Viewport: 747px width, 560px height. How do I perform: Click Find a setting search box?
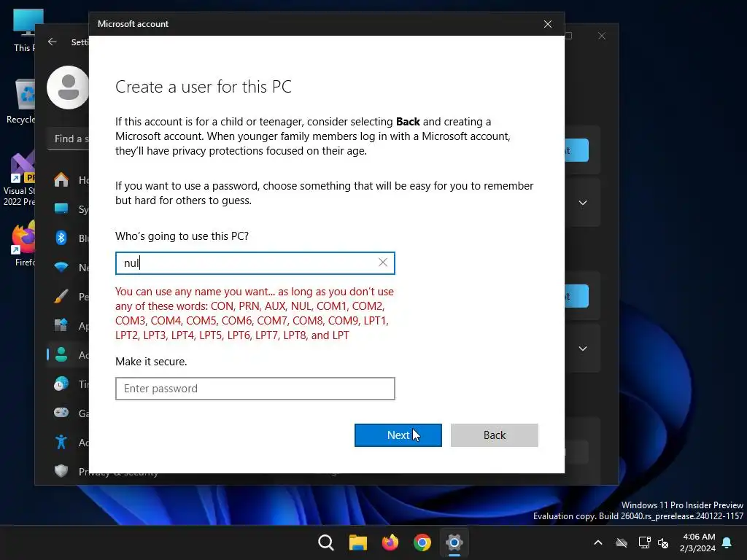pyautogui.click(x=69, y=139)
